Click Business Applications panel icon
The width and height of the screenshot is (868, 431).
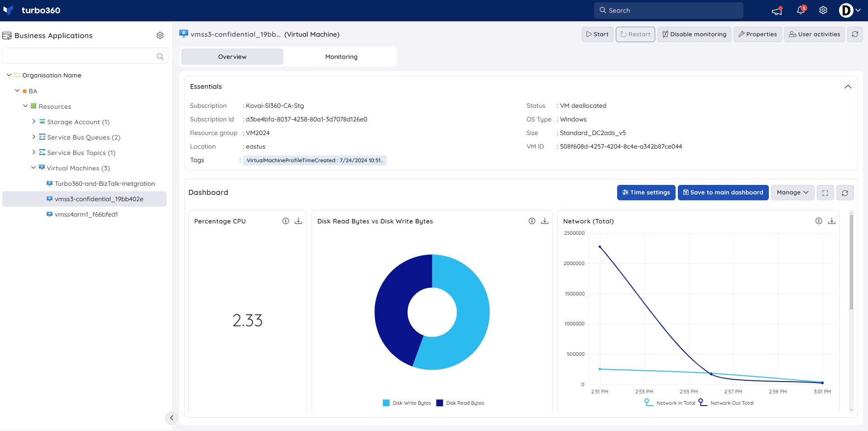(x=7, y=36)
